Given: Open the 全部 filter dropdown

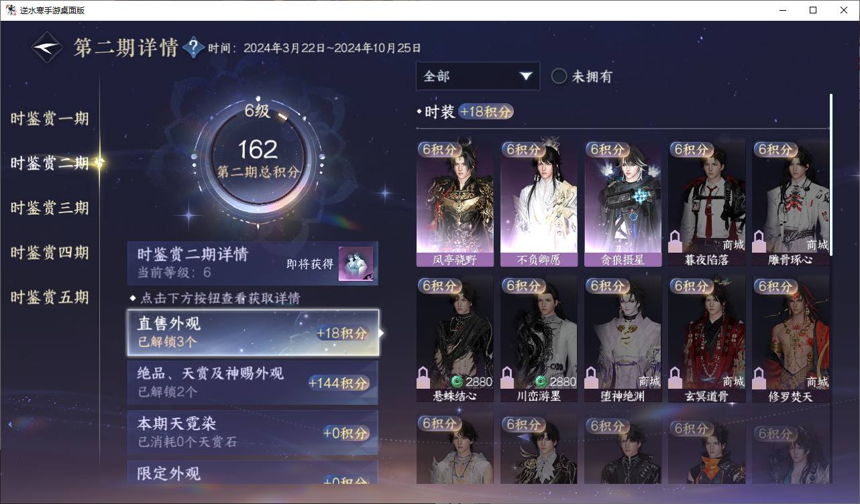Looking at the screenshot, I should [x=478, y=76].
